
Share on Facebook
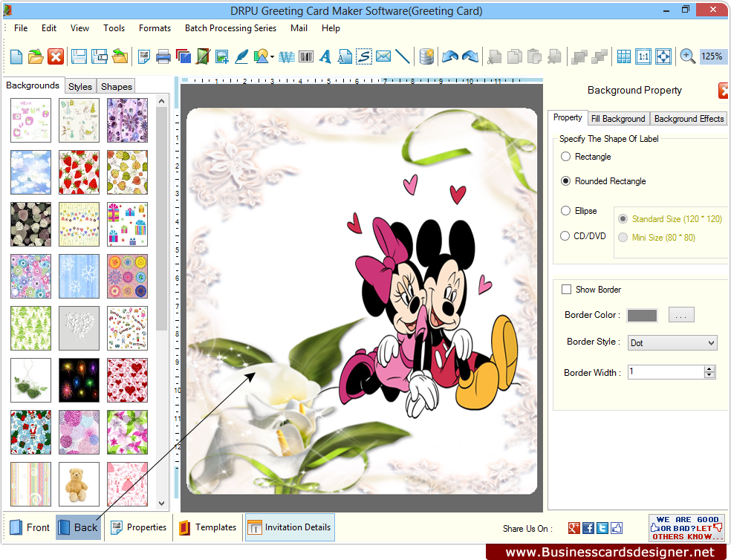tap(588, 528)
